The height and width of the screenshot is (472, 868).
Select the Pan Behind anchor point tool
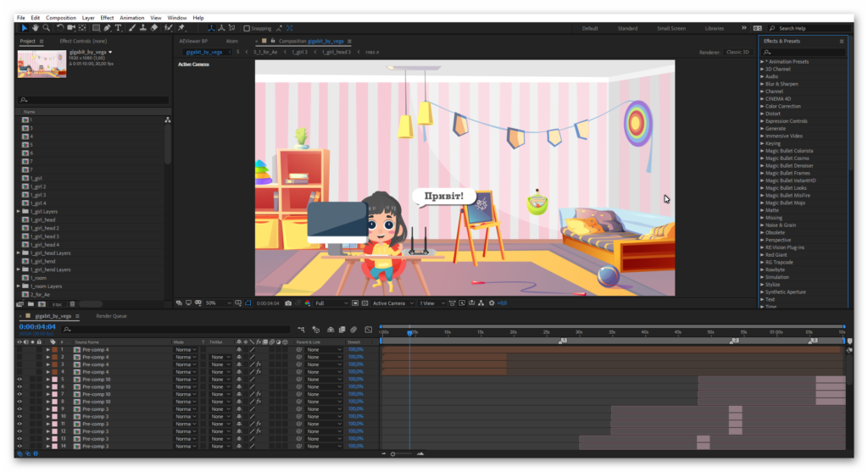pos(82,28)
